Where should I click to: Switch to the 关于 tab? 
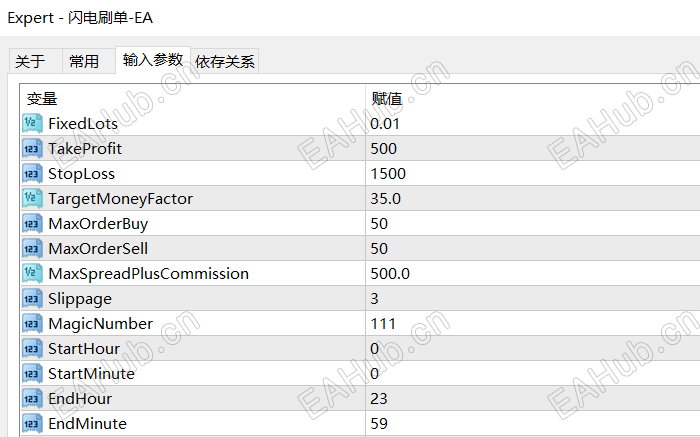coord(31,62)
